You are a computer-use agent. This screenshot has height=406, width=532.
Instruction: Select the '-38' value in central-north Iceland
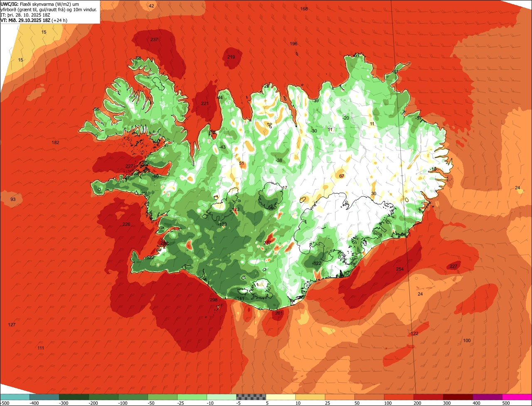pos(279,160)
